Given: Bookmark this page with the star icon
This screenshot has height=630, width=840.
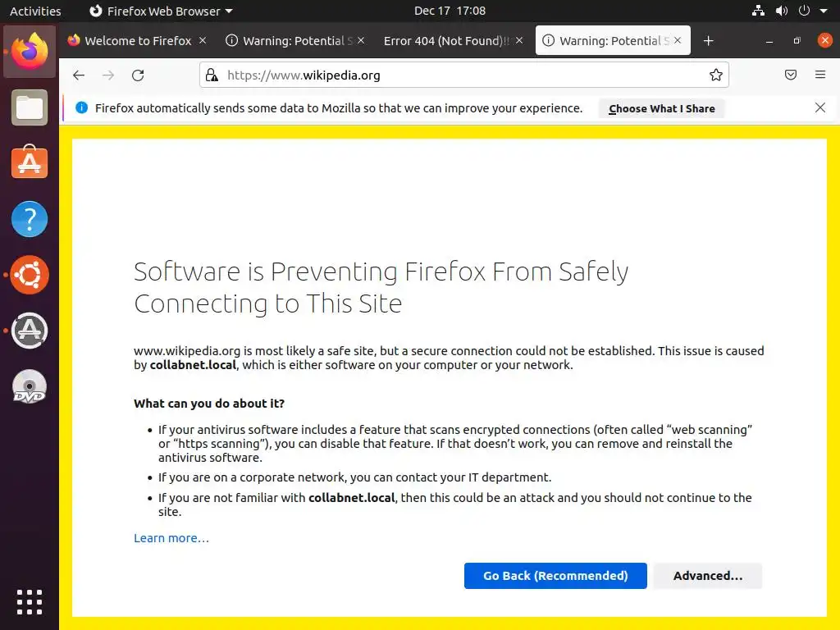Looking at the screenshot, I should (x=716, y=75).
